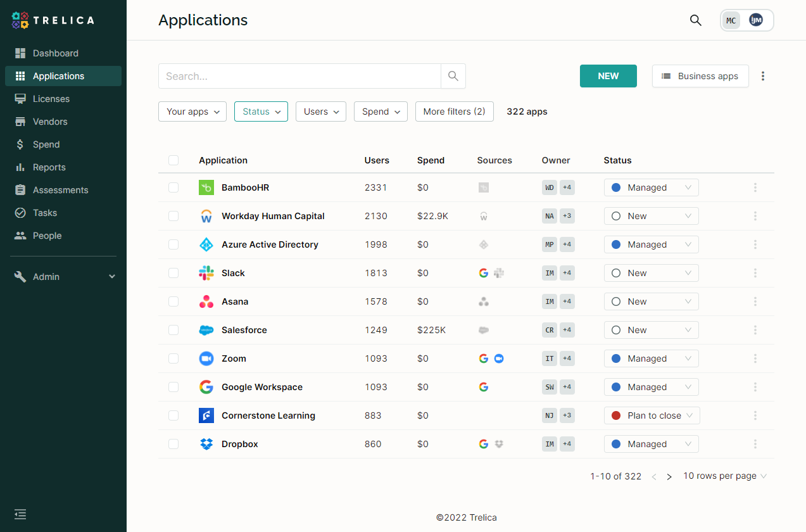
Task: Check the Asana row checkbox
Action: point(173,301)
